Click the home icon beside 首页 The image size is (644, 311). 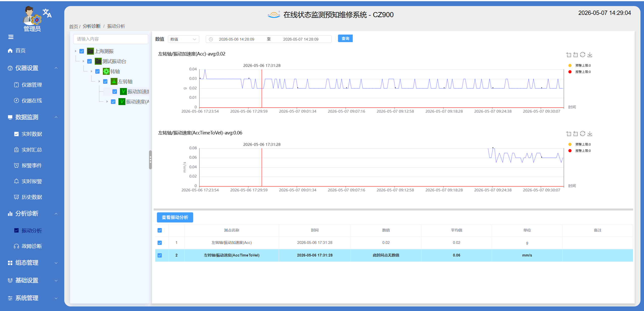point(10,50)
